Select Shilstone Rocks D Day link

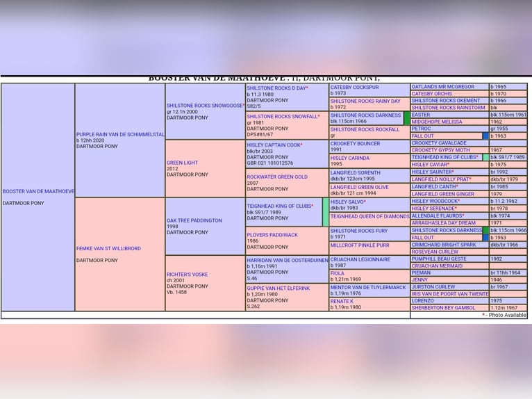pyautogui.click(x=276, y=88)
